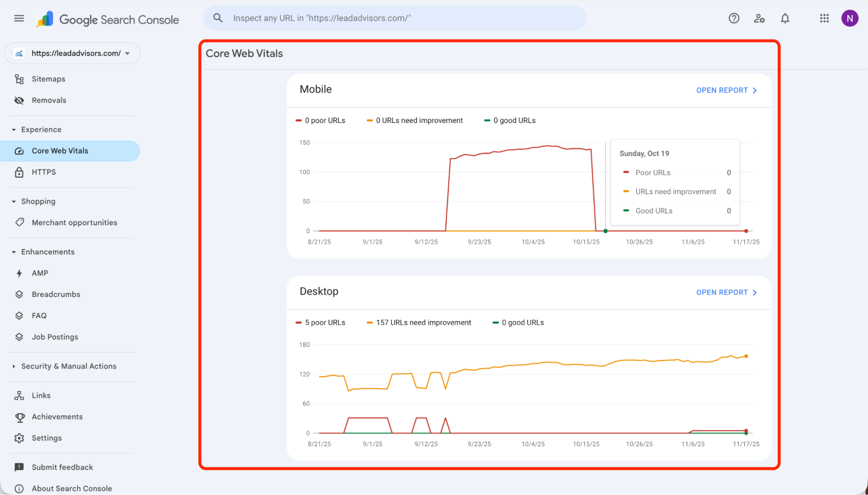The image size is (868, 495).
Task: Select the Merchant opportunities tag icon
Action: coord(19,222)
